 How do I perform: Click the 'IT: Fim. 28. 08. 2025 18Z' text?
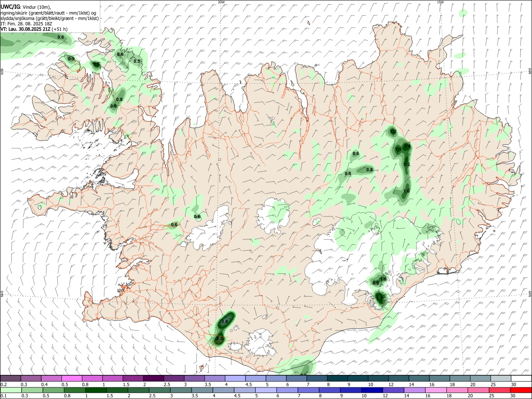pyautogui.click(x=26, y=24)
